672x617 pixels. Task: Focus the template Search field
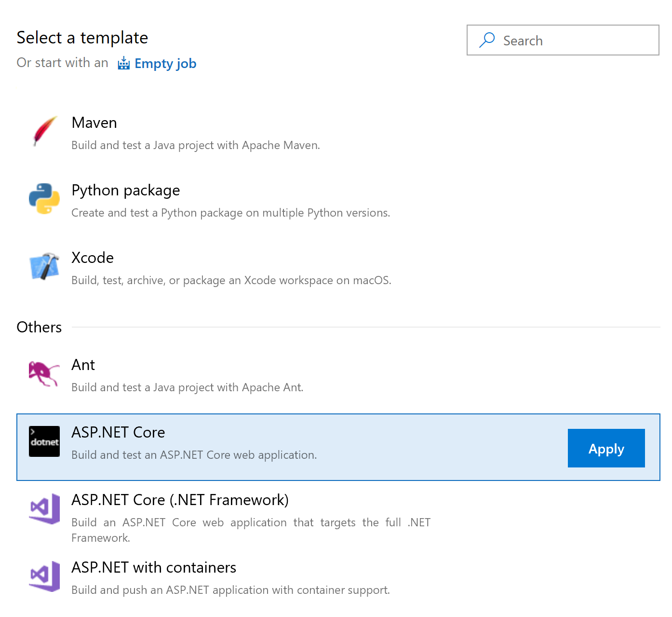[x=563, y=40]
